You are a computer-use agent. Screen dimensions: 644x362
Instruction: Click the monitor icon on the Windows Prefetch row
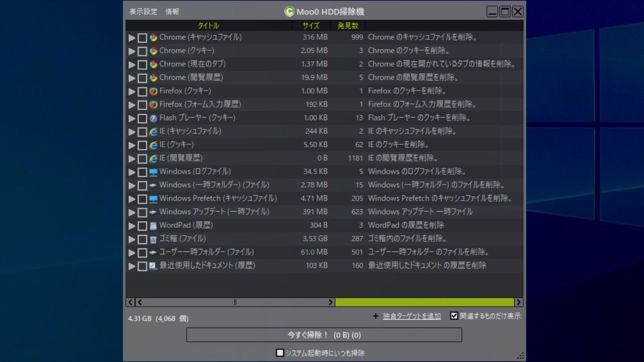point(153,199)
